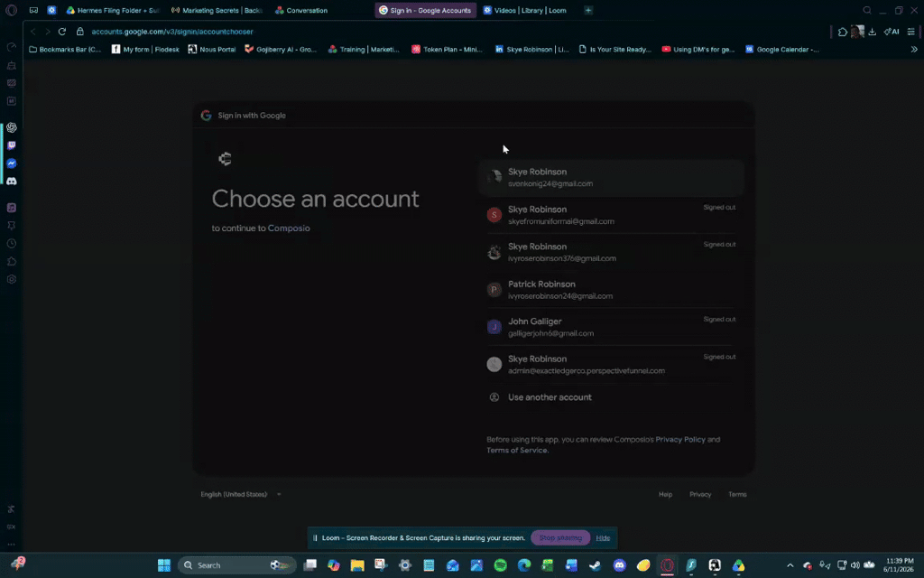924x578 pixels.
Task: Switch to Marketing Secrets tab
Action: (217, 10)
